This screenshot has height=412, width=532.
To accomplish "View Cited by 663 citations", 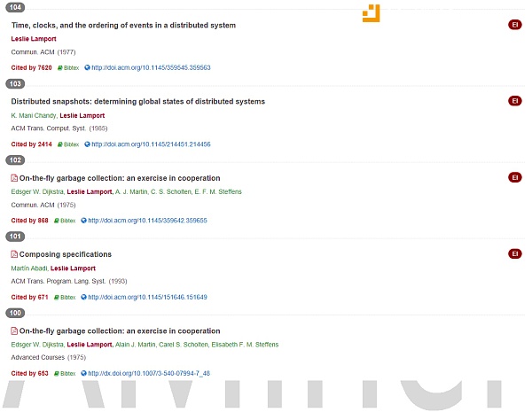I will point(30,374).
